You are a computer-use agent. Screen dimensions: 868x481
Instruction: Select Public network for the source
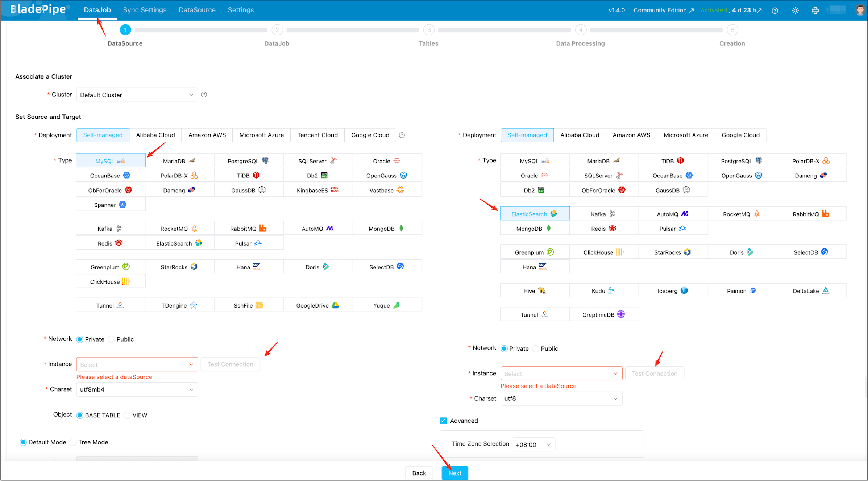click(x=112, y=339)
